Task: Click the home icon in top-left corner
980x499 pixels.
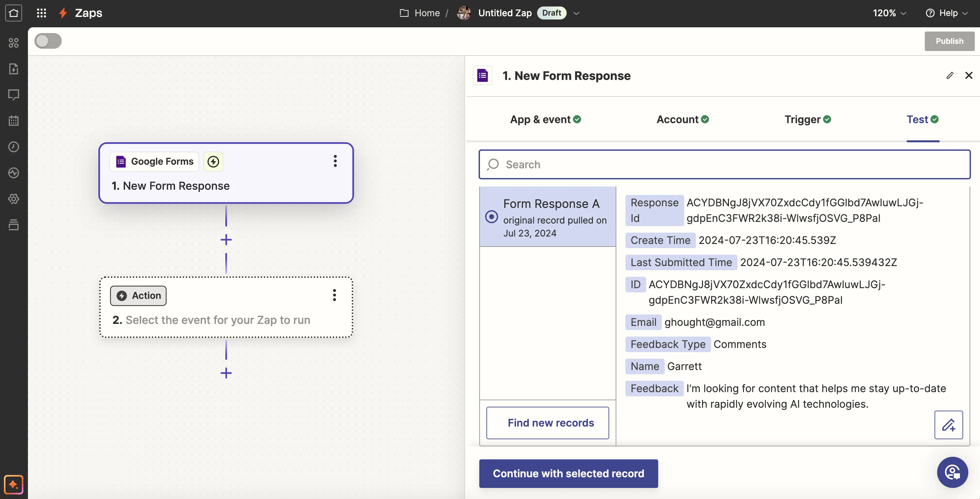Action: click(x=14, y=13)
